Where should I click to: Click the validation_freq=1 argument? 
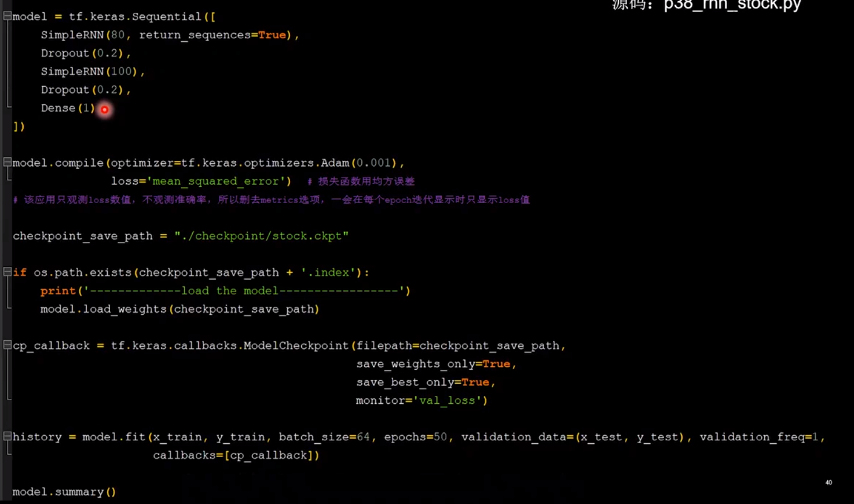759,437
